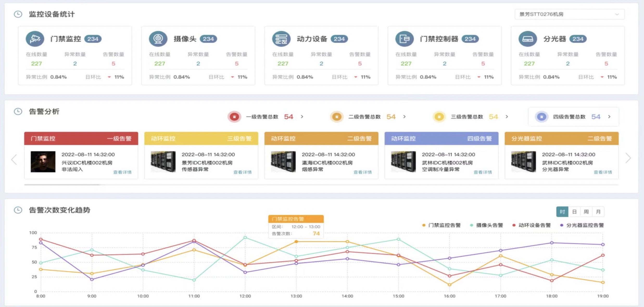644x307 pixels.
Task: Click the intruder face thumbnail
Action: 43,162
